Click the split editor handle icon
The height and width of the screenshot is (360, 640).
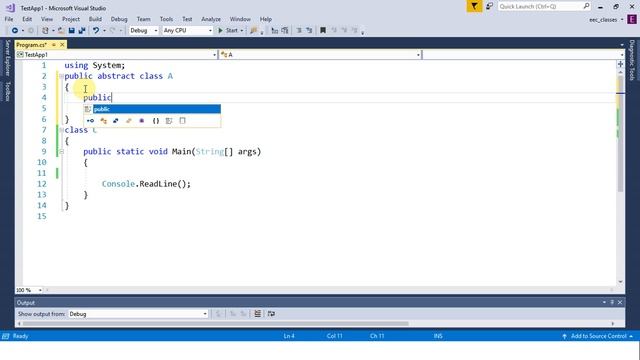coord(620,64)
